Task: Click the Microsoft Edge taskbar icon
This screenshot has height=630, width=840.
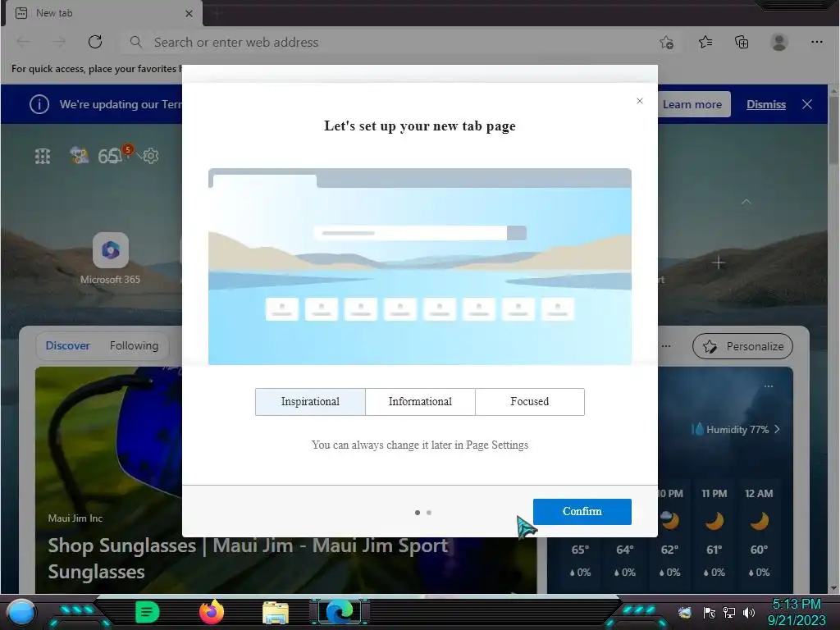Action: click(x=340, y=612)
